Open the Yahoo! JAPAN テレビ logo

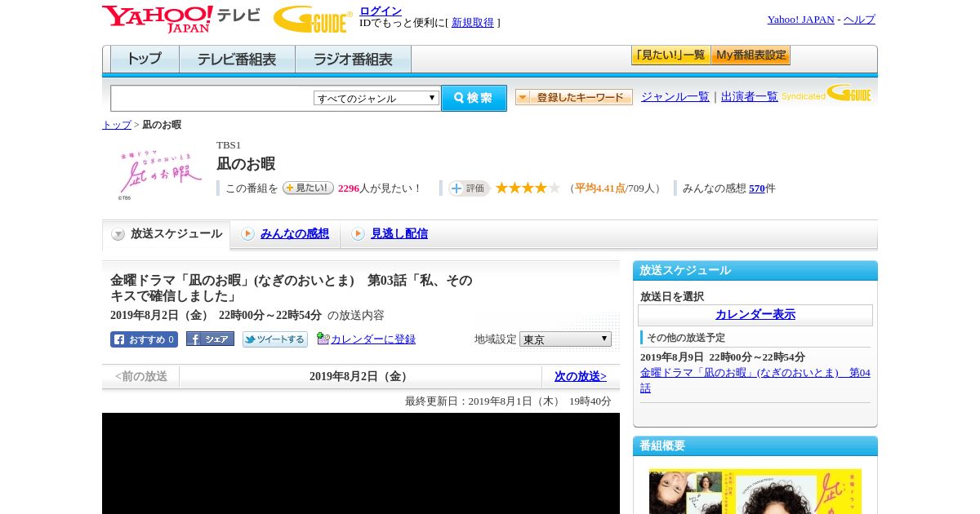coord(181,19)
